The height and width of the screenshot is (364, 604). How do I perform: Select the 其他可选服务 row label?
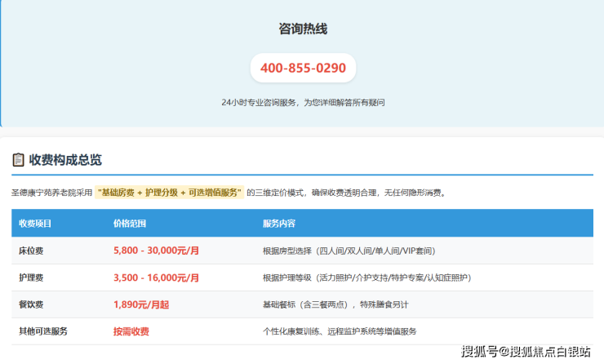click(43, 331)
